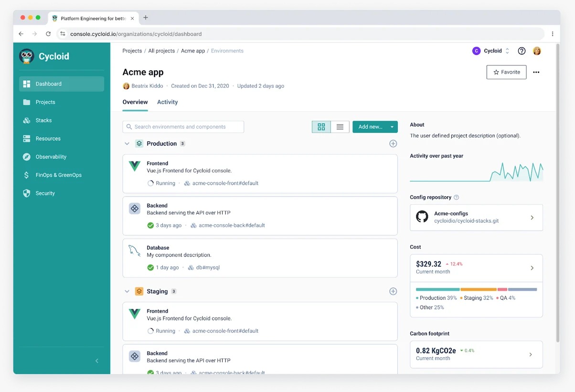This screenshot has width=575, height=392.
Task: Open Observability in the sidebar
Action: coord(62,157)
